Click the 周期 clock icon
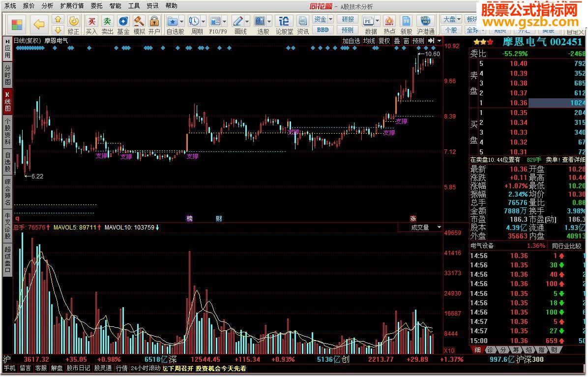The image size is (588, 377). click(194, 21)
